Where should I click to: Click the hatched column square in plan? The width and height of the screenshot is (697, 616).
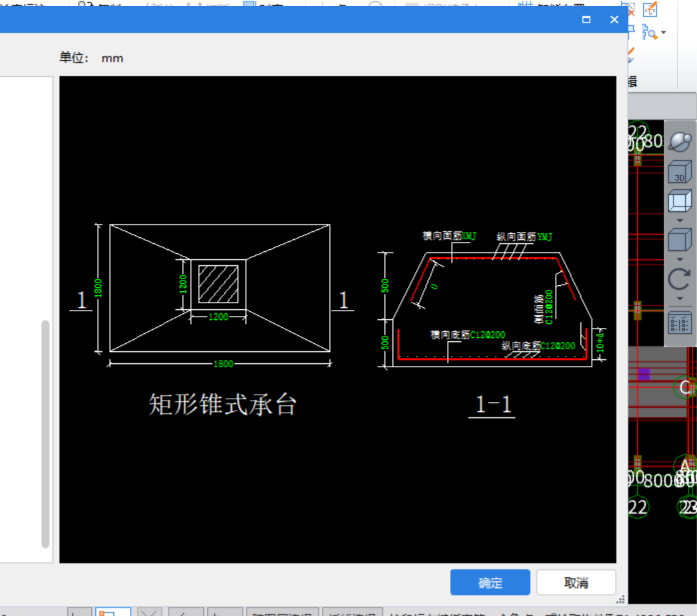pos(219,284)
